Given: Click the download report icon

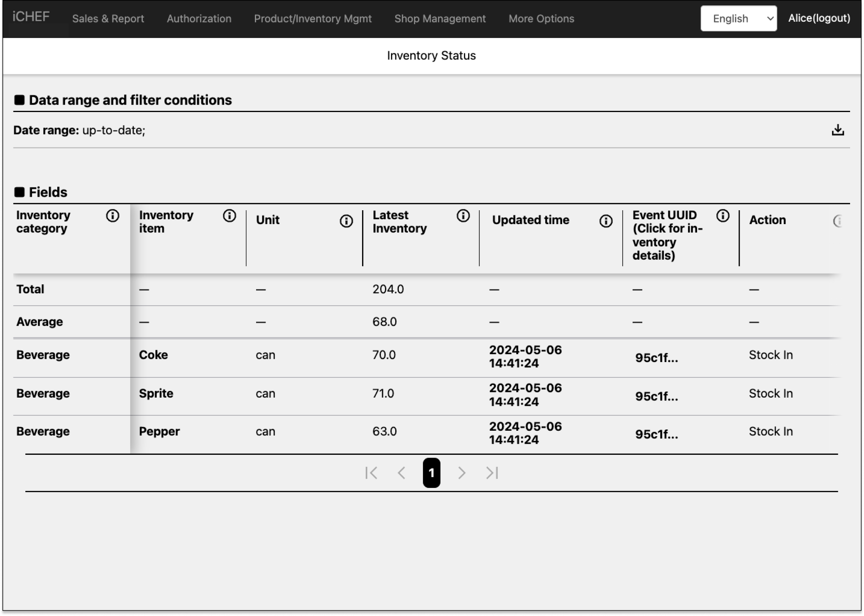Looking at the screenshot, I should click(x=838, y=130).
